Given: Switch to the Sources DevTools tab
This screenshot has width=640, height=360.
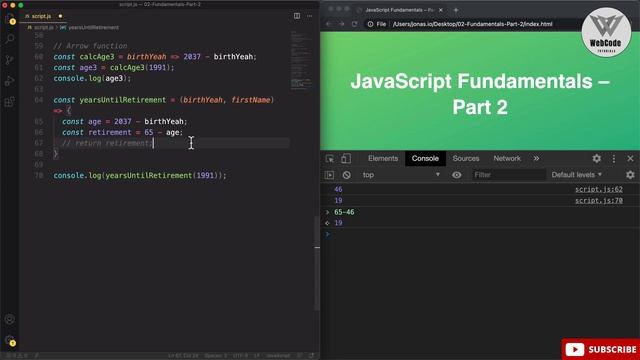Looking at the screenshot, I should coord(466,158).
